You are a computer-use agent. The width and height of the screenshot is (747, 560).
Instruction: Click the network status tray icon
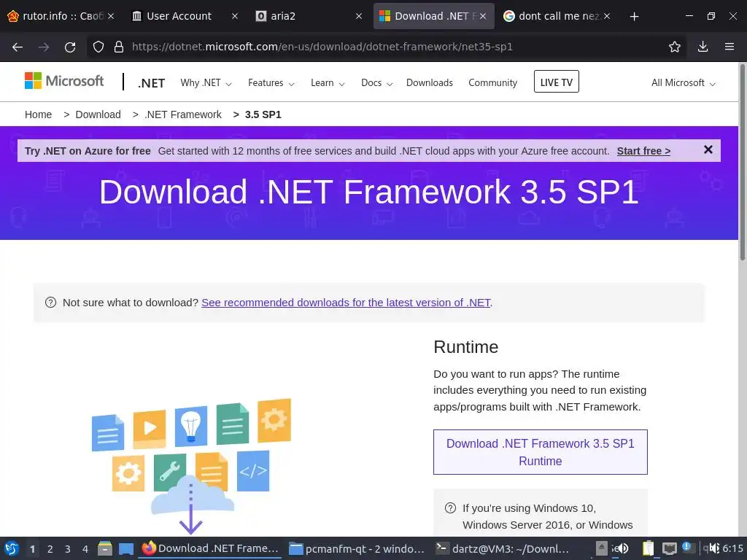tap(670, 548)
